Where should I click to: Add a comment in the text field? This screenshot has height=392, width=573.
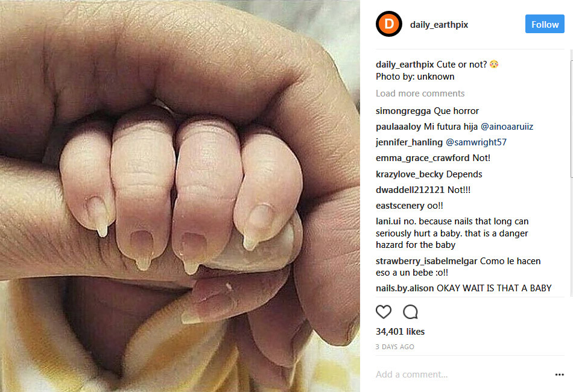[460, 375]
